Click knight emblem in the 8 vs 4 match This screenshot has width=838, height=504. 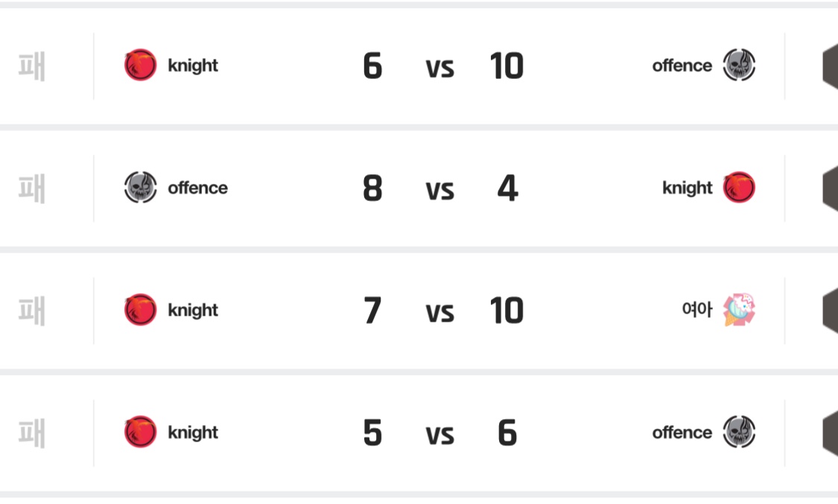[739, 188]
